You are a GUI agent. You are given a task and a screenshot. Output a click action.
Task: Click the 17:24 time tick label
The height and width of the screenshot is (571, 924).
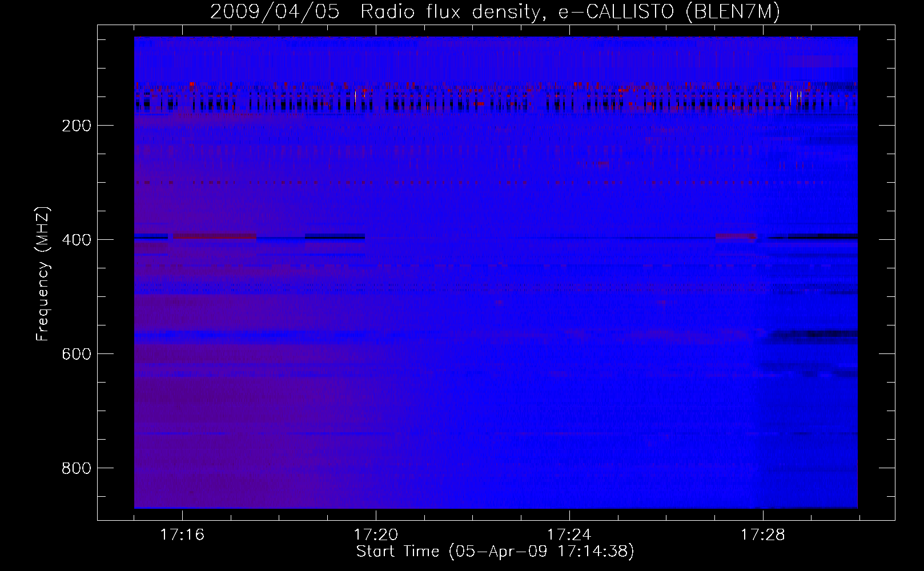pyautogui.click(x=569, y=535)
